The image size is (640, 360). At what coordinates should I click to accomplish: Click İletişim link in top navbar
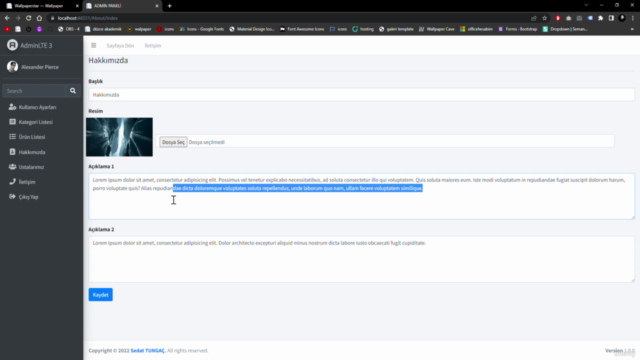(153, 45)
